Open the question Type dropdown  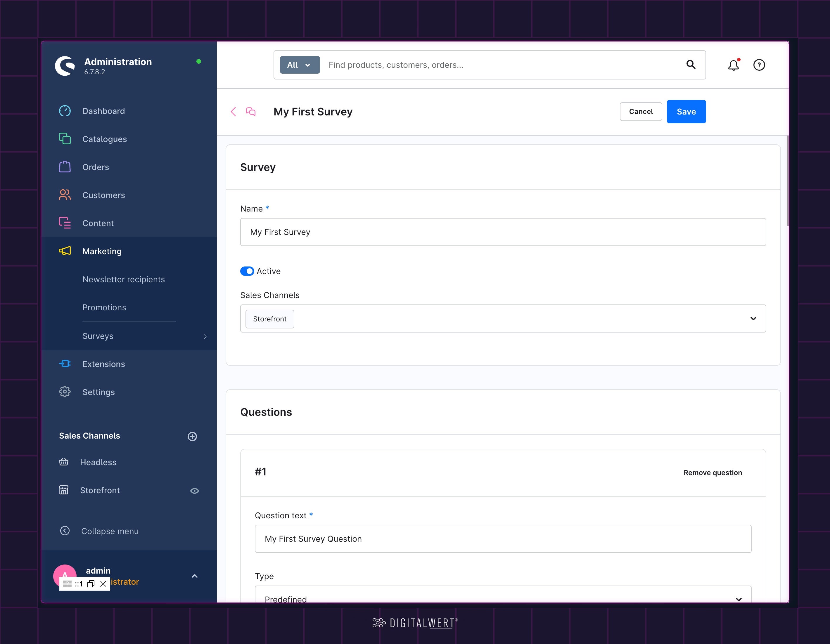pos(503,595)
